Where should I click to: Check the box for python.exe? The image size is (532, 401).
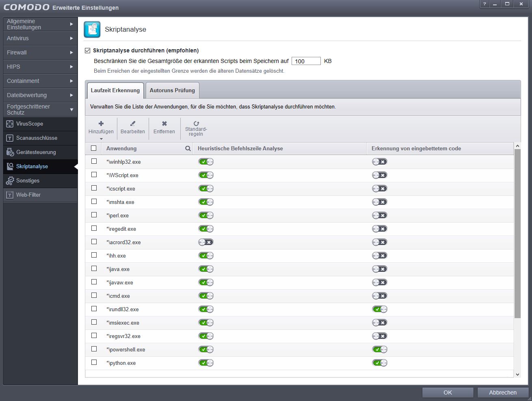[94, 362]
